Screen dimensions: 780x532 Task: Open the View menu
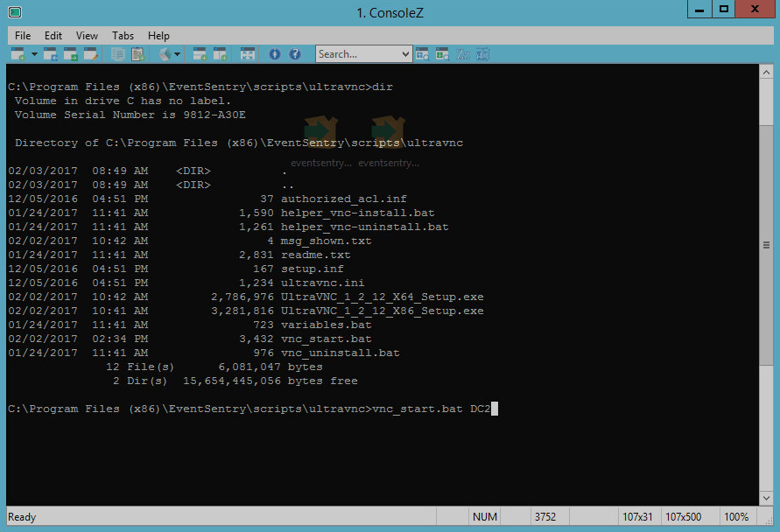pyautogui.click(x=87, y=36)
